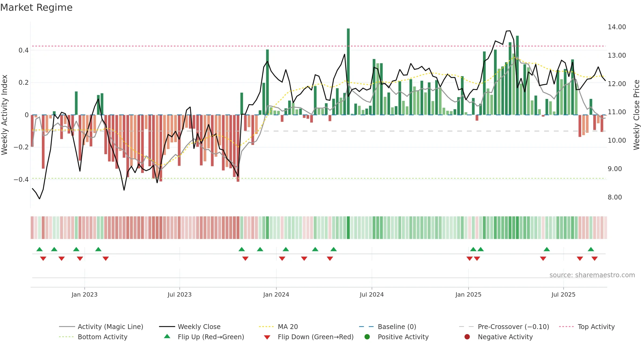
Task: Click the Market Regime chart title
Action: coord(36,8)
